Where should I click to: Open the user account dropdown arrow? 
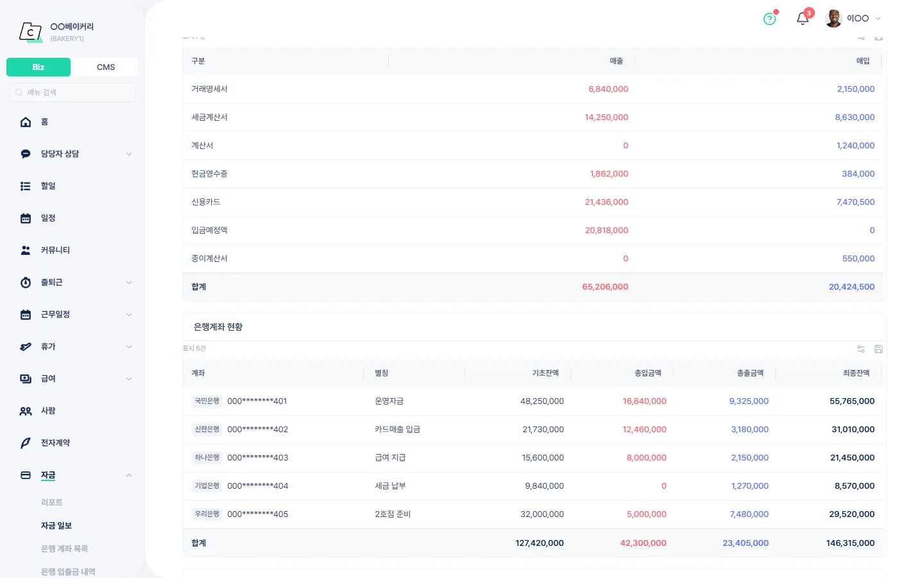pyautogui.click(x=878, y=19)
